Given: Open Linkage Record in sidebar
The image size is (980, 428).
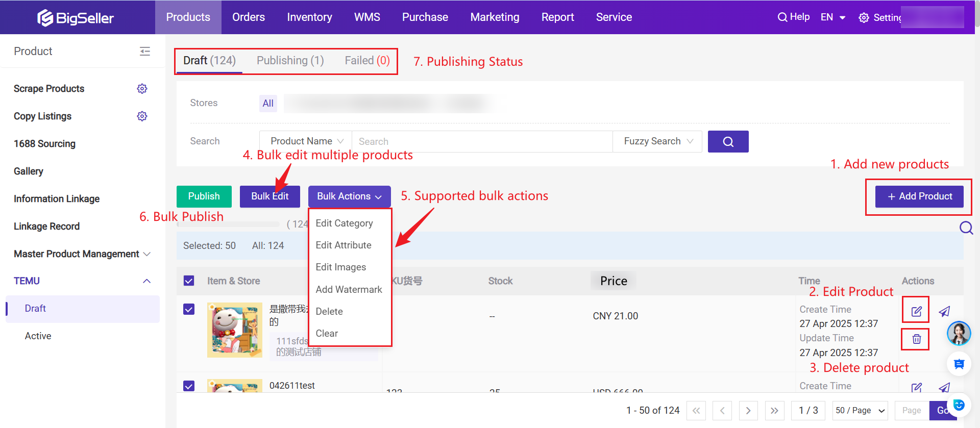Looking at the screenshot, I should 46,226.
